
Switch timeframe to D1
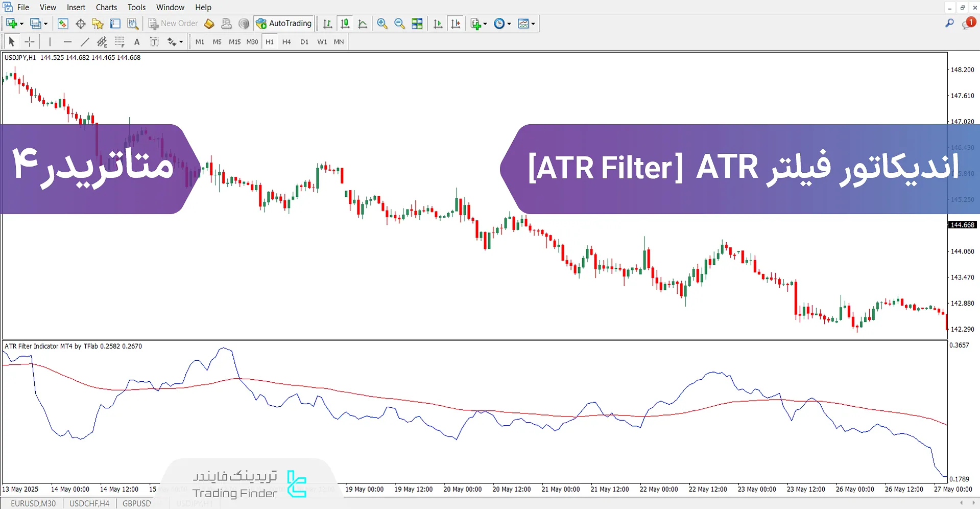[304, 41]
